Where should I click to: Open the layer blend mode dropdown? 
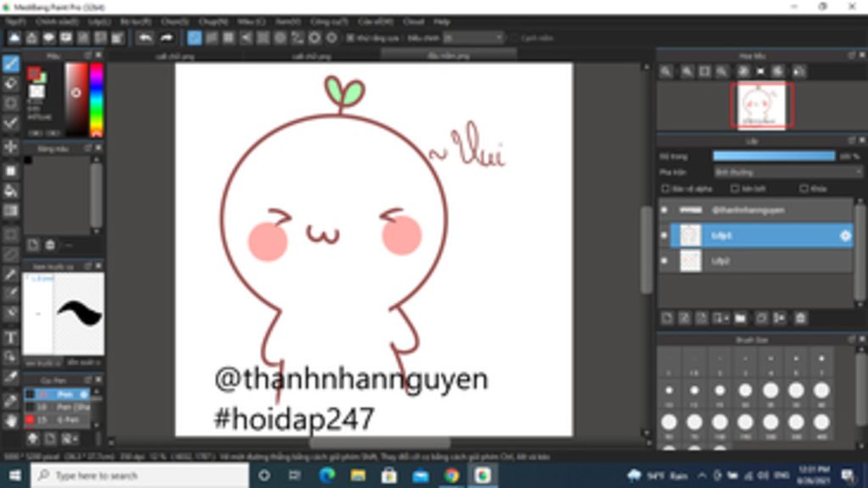pyautogui.click(x=787, y=172)
